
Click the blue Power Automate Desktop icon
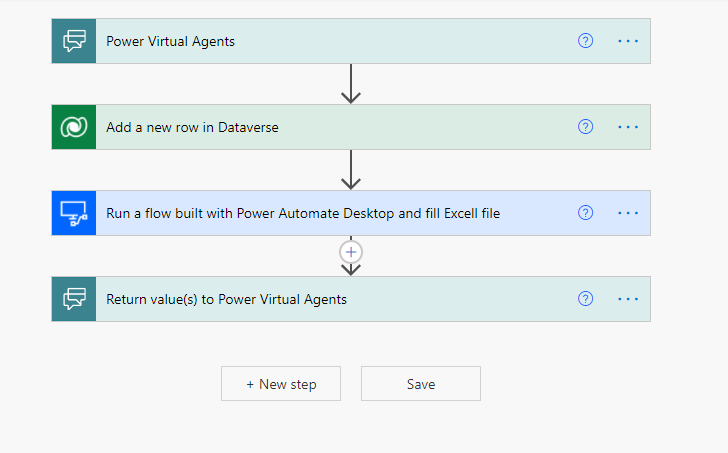click(x=74, y=213)
